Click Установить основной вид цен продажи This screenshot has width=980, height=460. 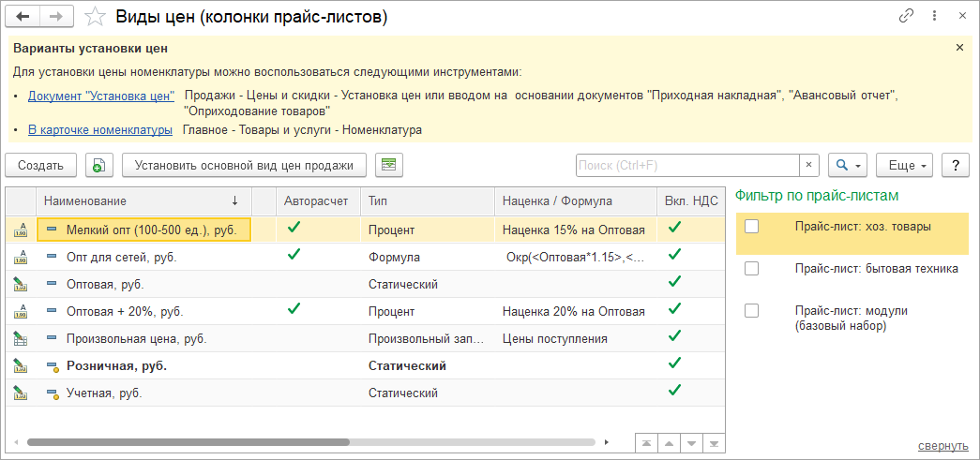coord(244,166)
